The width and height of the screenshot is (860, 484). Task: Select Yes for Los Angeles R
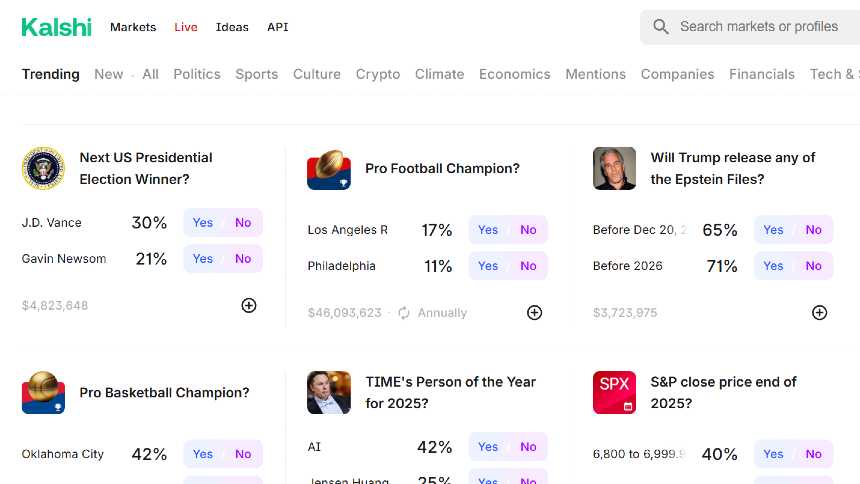pos(488,230)
